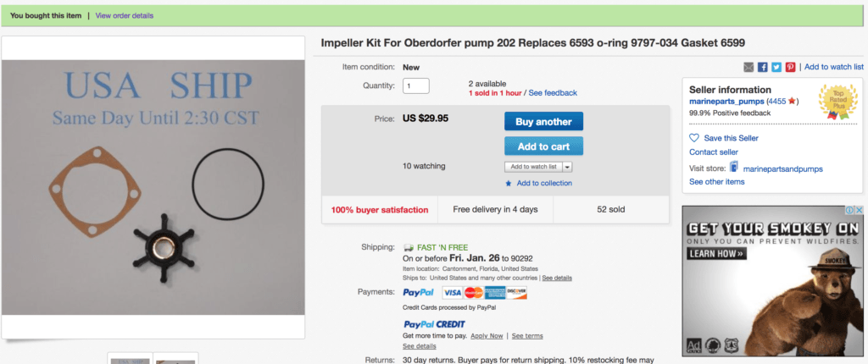
Task: Close ad with the X icon
Action: point(859,210)
